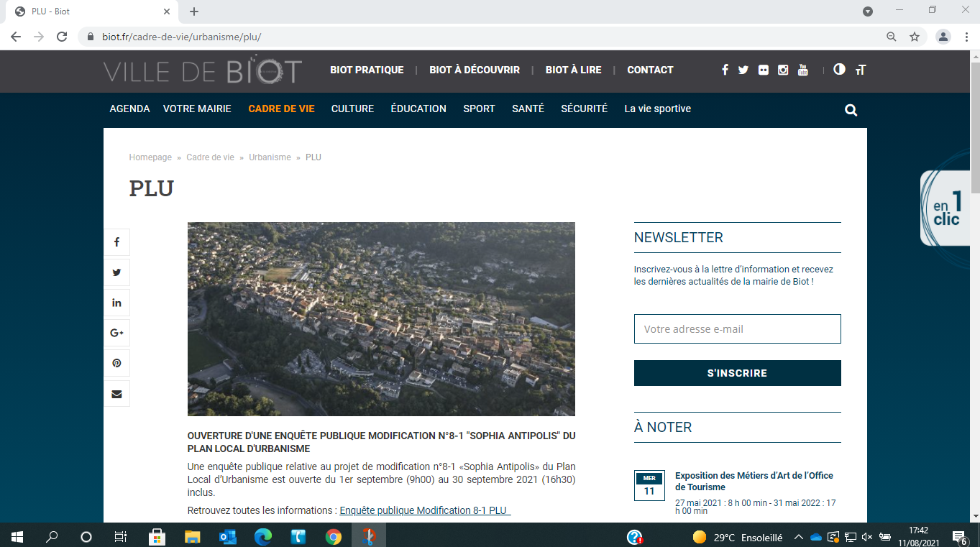Click the S'INSCRIRE newsletter button

tap(737, 373)
